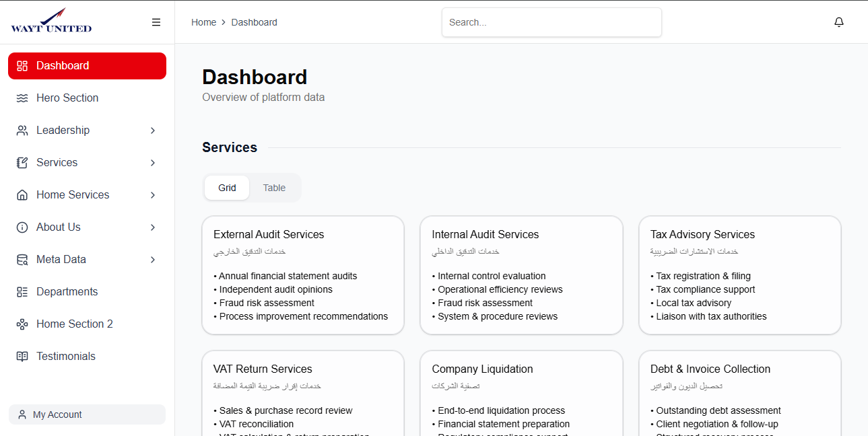
Task: Open the External Audit Services card
Action: (303, 275)
